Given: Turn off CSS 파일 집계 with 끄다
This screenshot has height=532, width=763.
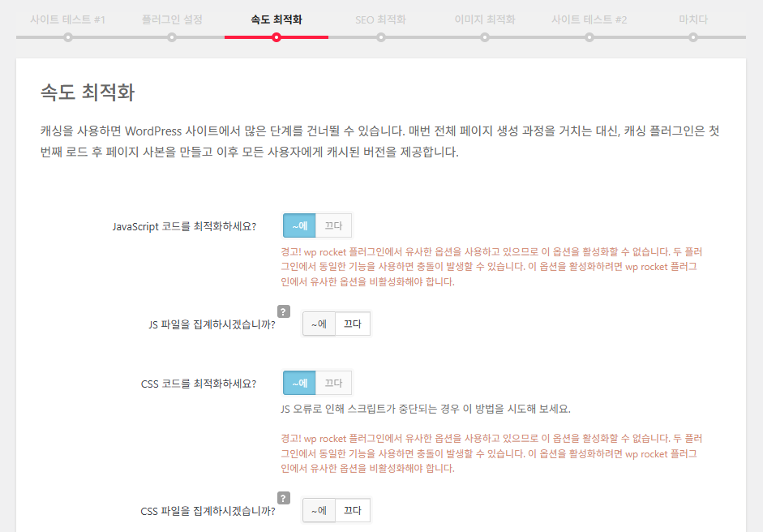Looking at the screenshot, I should (354, 510).
